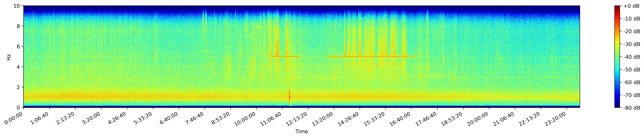Click the 6 Hz y-axis tick label

(19, 47)
